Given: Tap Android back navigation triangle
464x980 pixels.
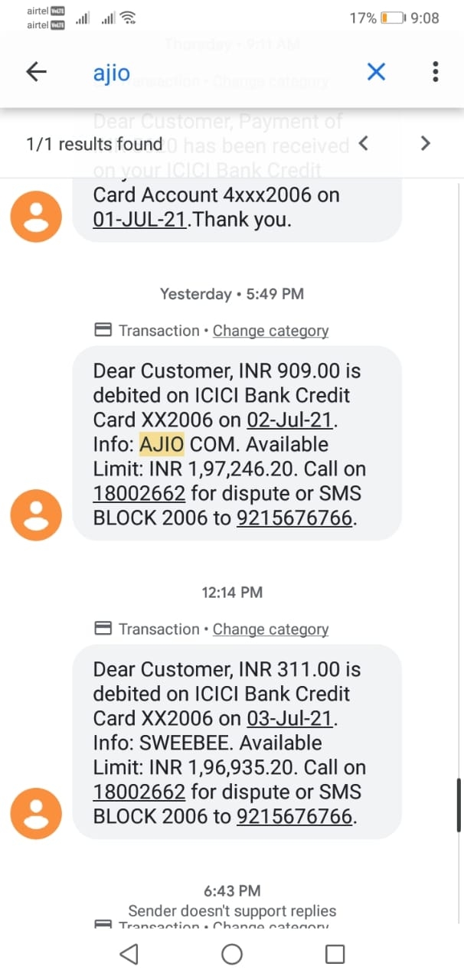Looking at the screenshot, I should point(129,954).
